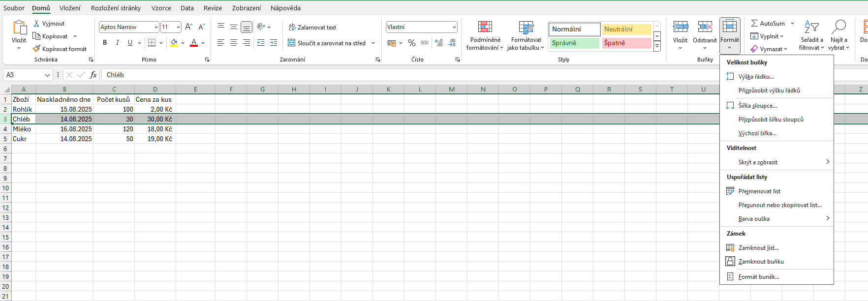
Task: Toggle italic formatting
Action: [117, 43]
